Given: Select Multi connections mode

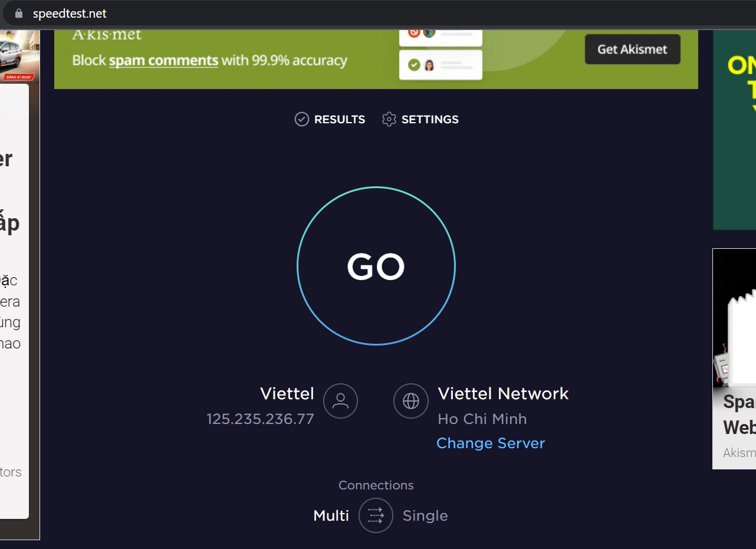Looking at the screenshot, I should (331, 516).
